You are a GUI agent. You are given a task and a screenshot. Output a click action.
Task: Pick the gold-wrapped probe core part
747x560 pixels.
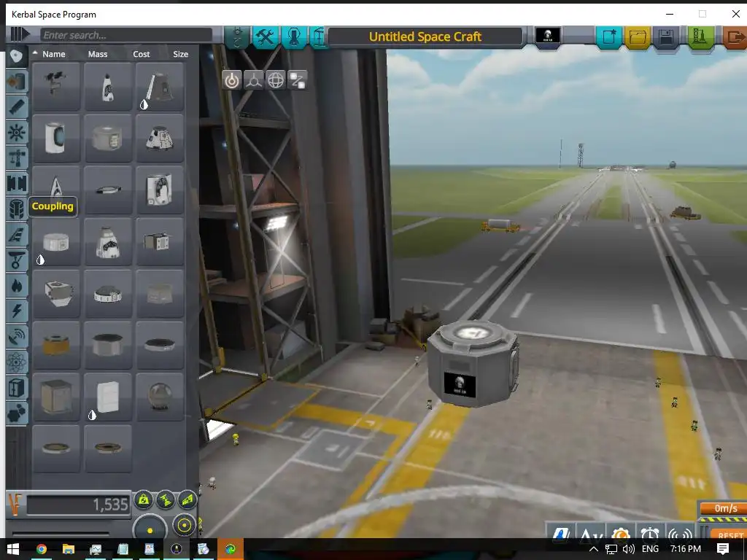click(56, 345)
